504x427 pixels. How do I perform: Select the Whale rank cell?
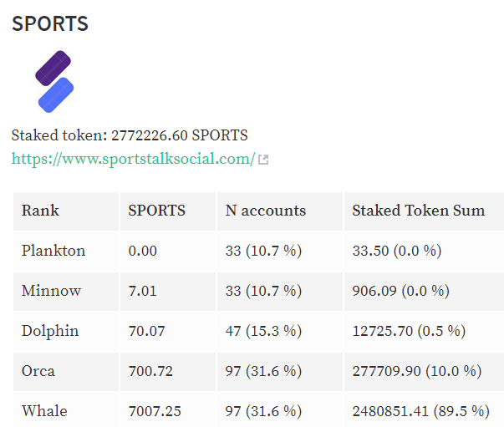(66, 410)
